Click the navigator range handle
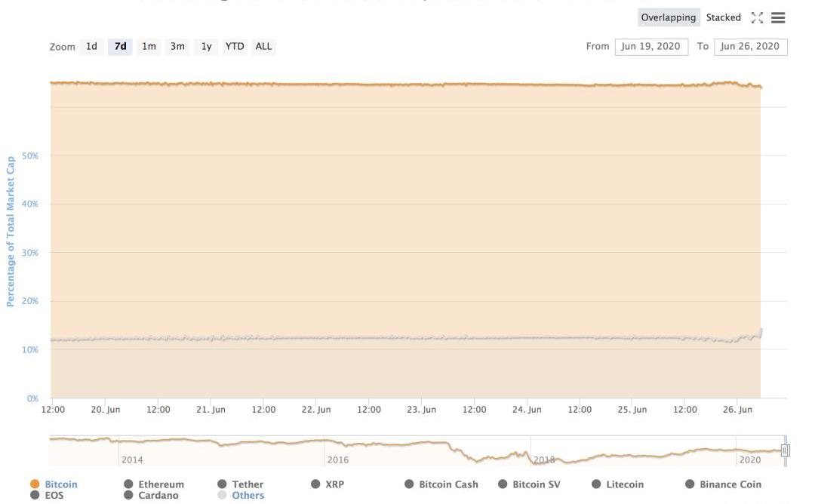Screen dimensions: 815x504 pos(785,450)
